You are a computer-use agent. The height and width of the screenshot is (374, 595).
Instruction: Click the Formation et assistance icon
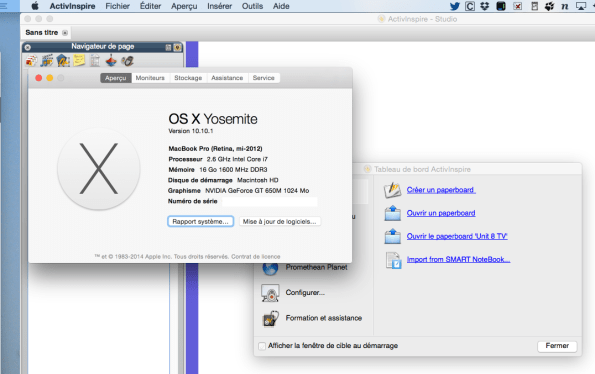coord(270,319)
